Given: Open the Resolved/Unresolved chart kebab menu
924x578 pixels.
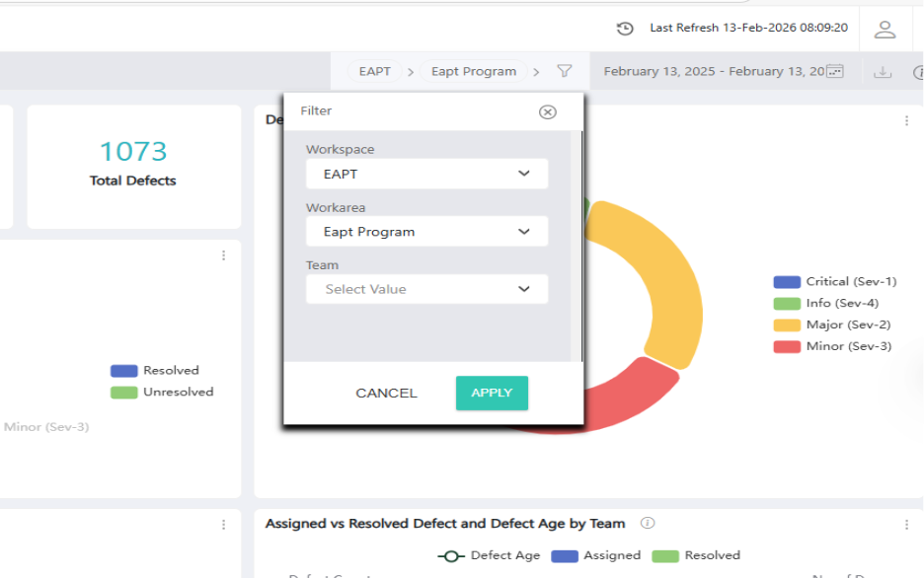Looking at the screenshot, I should pyautogui.click(x=223, y=255).
